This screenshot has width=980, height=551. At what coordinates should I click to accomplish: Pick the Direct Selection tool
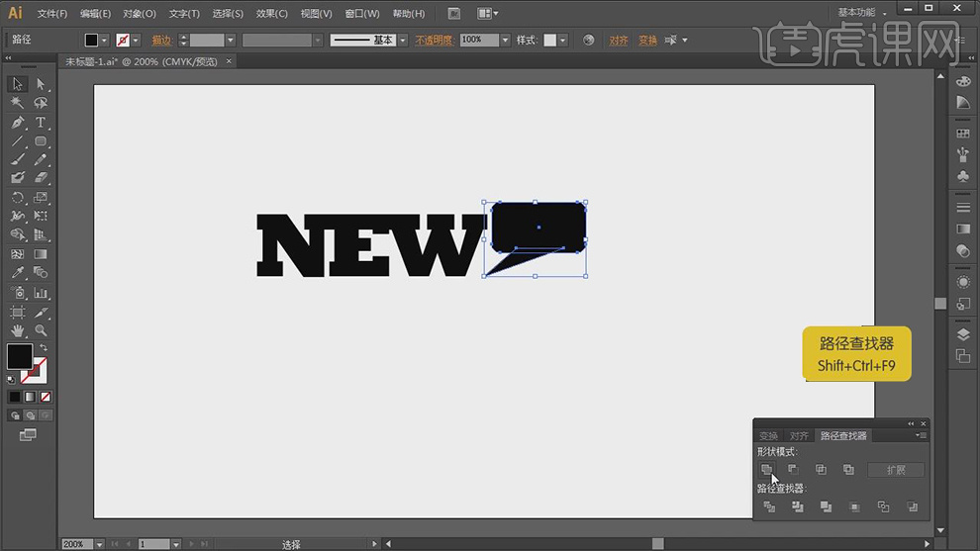(x=41, y=84)
